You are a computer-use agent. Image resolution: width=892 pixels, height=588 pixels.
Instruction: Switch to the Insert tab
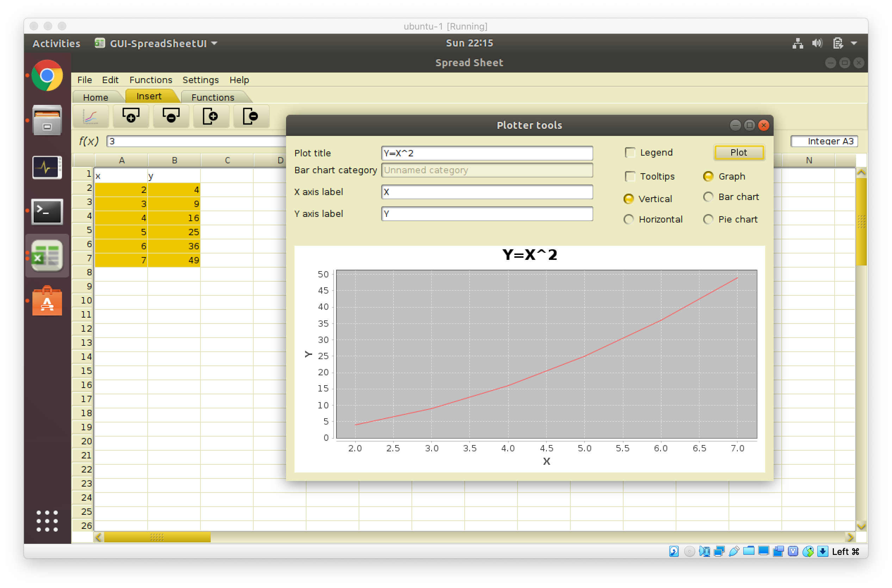149,96
